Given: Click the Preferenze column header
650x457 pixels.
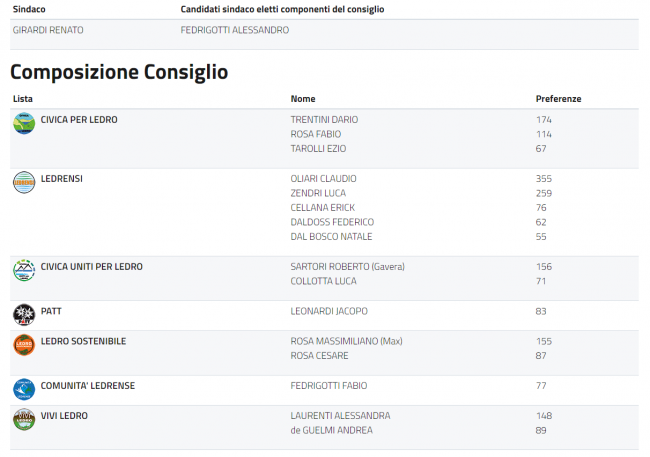Looking at the screenshot, I should click(558, 99).
